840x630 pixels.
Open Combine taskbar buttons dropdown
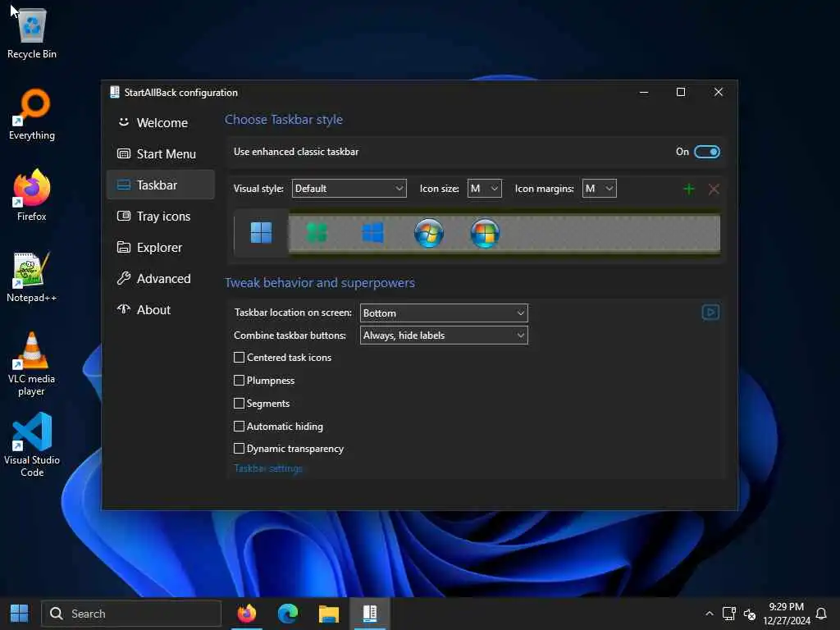click(444, 336)
